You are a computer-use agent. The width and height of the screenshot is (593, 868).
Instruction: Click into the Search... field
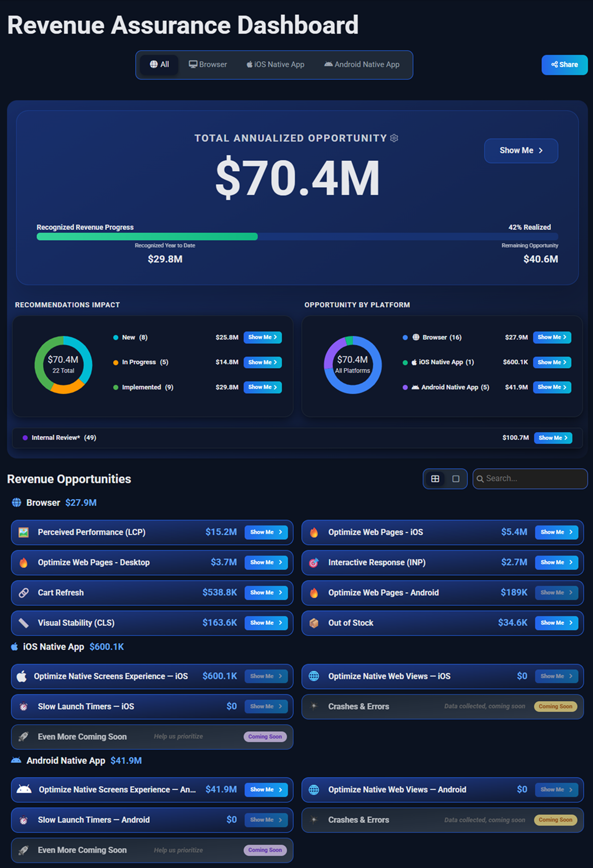(x=530, y=479)
